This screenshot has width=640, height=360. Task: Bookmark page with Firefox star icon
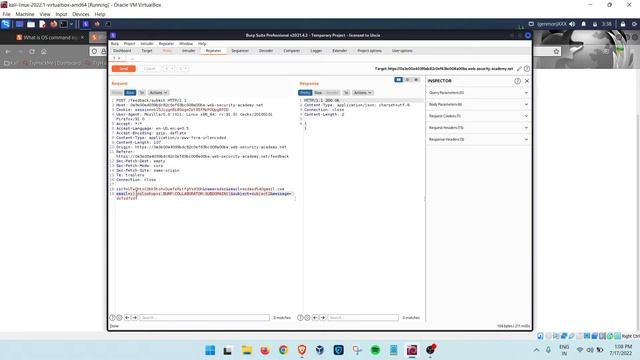[556, 51]
